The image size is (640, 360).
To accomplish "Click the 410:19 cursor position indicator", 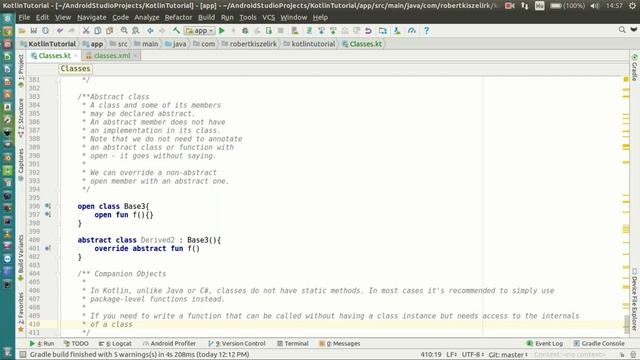I will 431,354.
